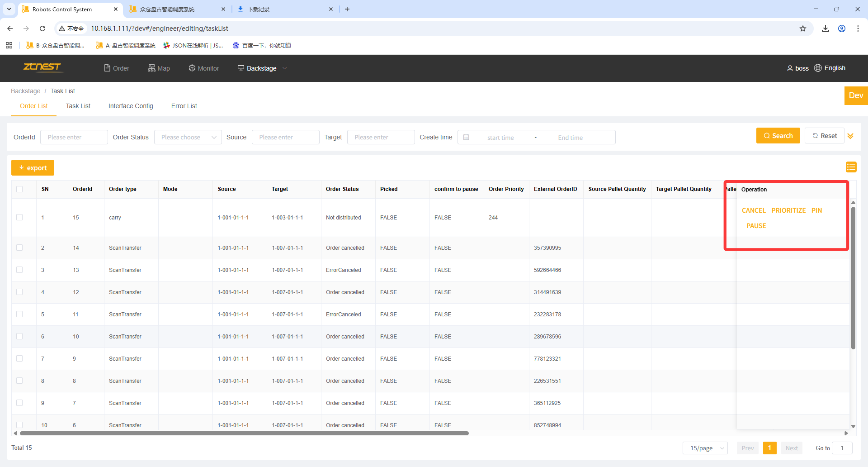
Task: Click CANCEL for order 15
Action: click(753, 210)
